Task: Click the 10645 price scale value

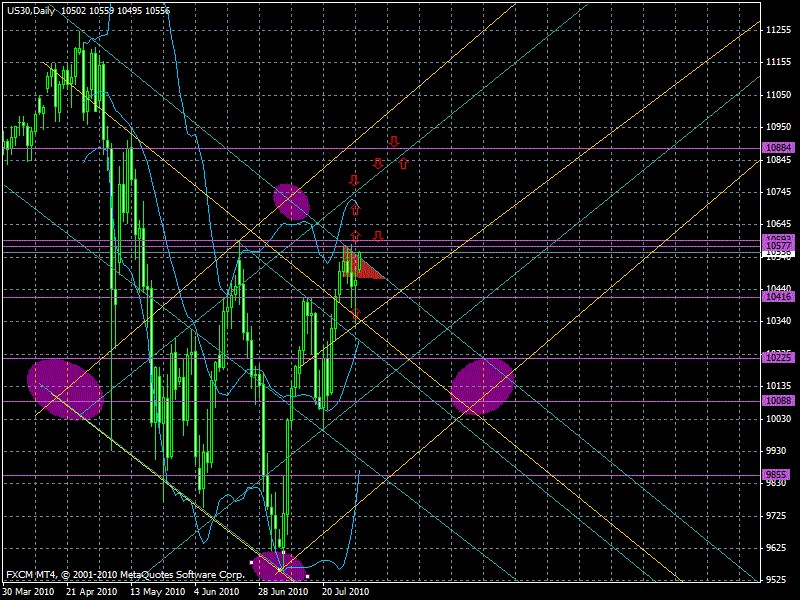Action: [779, 224]
